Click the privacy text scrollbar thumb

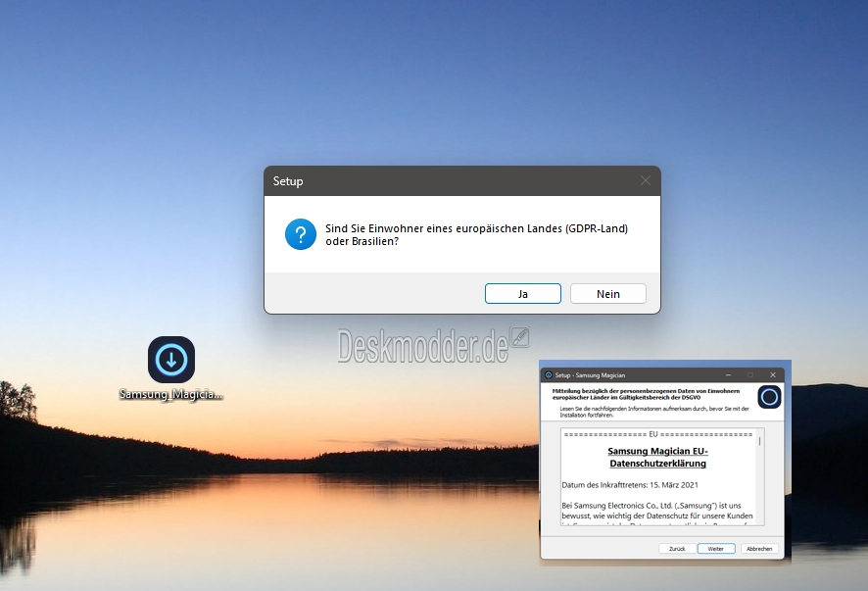point(759,441)
